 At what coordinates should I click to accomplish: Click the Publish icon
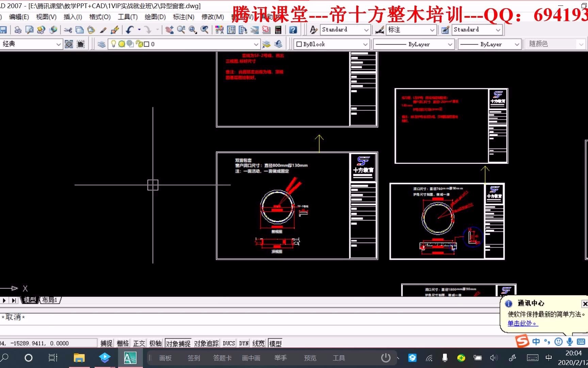coord(41,30)
